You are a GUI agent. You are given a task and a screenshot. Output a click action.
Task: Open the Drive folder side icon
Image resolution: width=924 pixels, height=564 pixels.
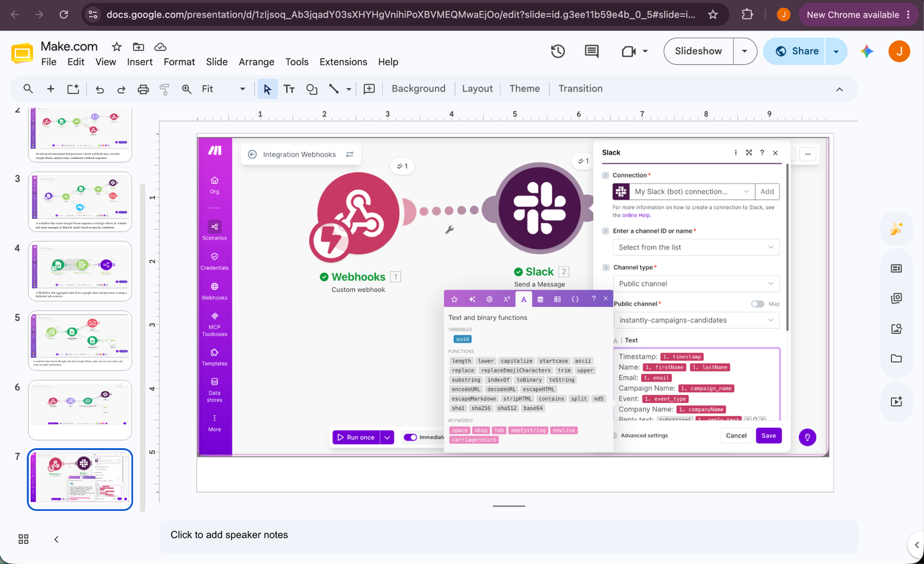896,359
